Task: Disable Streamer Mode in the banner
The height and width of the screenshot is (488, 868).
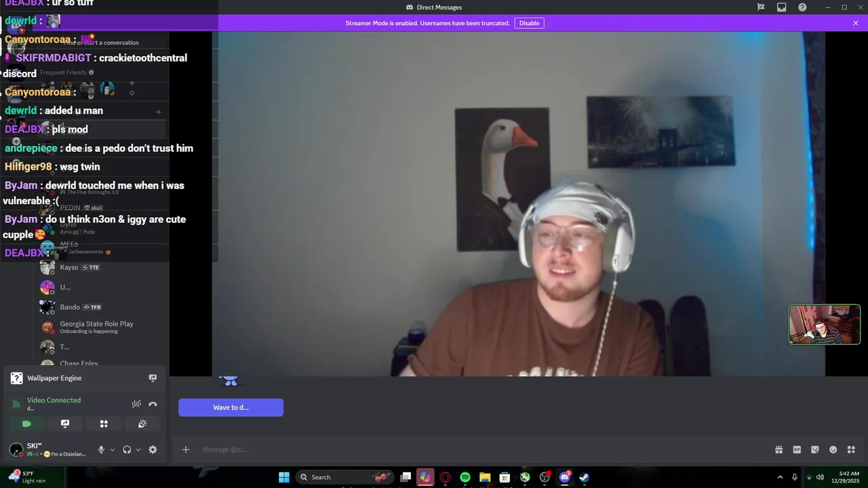Action: point(529,23)
